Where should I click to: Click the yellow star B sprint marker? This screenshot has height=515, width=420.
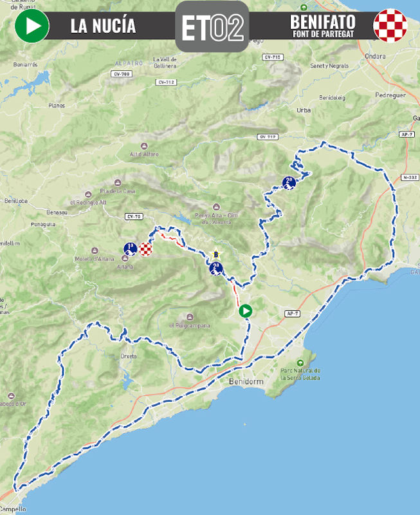click(217, 254)
